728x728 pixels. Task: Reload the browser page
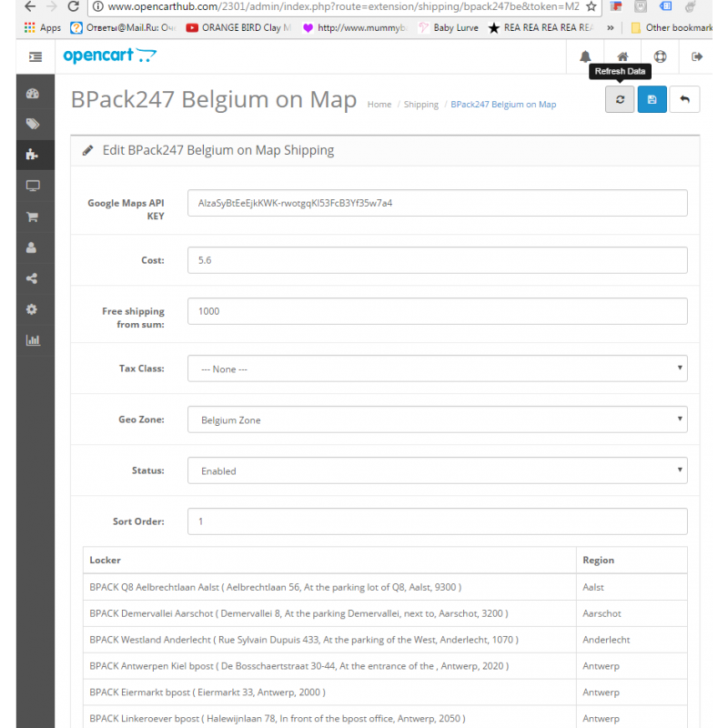pyautogui.click(x=73, y=6)
